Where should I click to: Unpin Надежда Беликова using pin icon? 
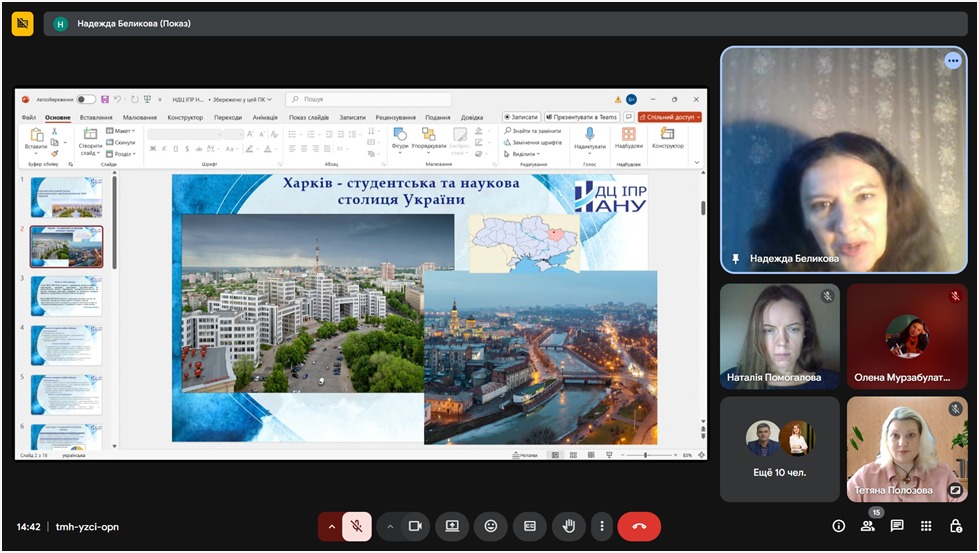pyautogui.click(x=735, y=258)
